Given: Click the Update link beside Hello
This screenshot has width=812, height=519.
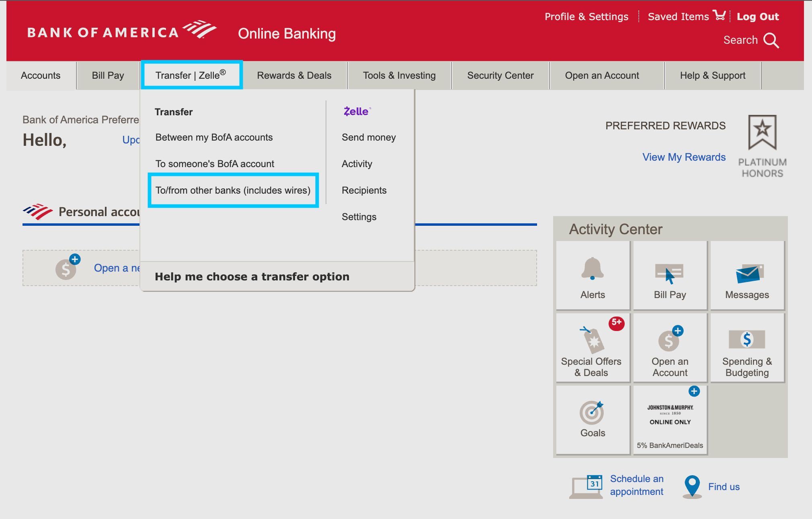Looking at the screenshot, I should coord(131,140).
